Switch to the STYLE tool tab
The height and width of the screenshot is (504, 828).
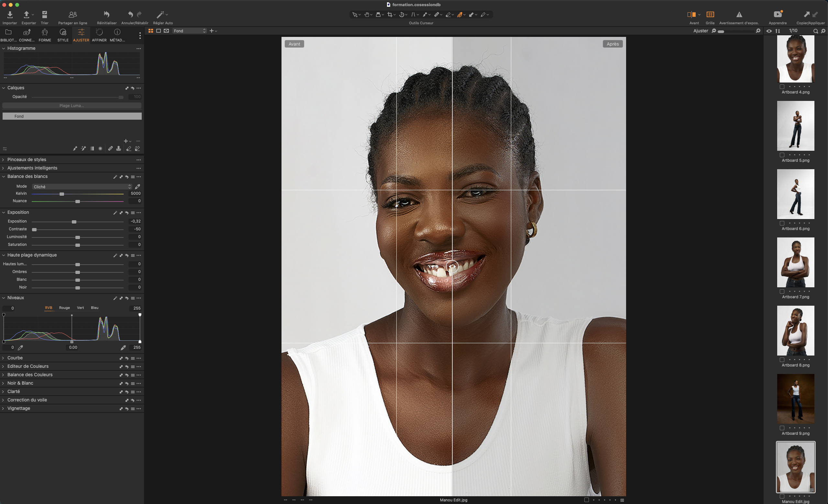tap(63, 35)
